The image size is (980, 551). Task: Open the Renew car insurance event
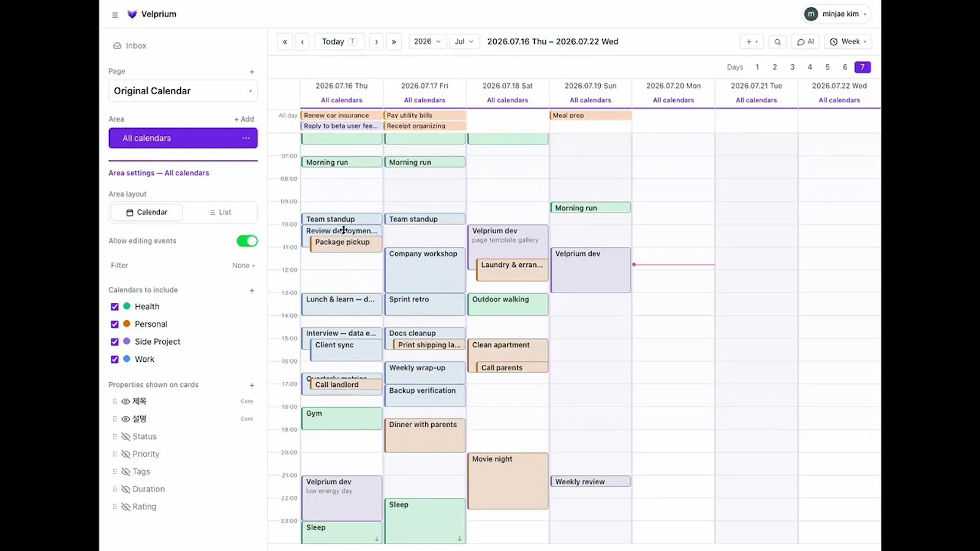click(341, 115)
